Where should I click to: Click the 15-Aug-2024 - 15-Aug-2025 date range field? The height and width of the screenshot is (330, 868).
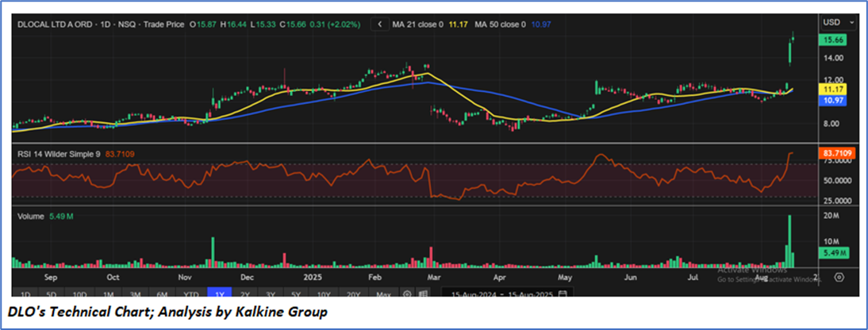point(508,294)
